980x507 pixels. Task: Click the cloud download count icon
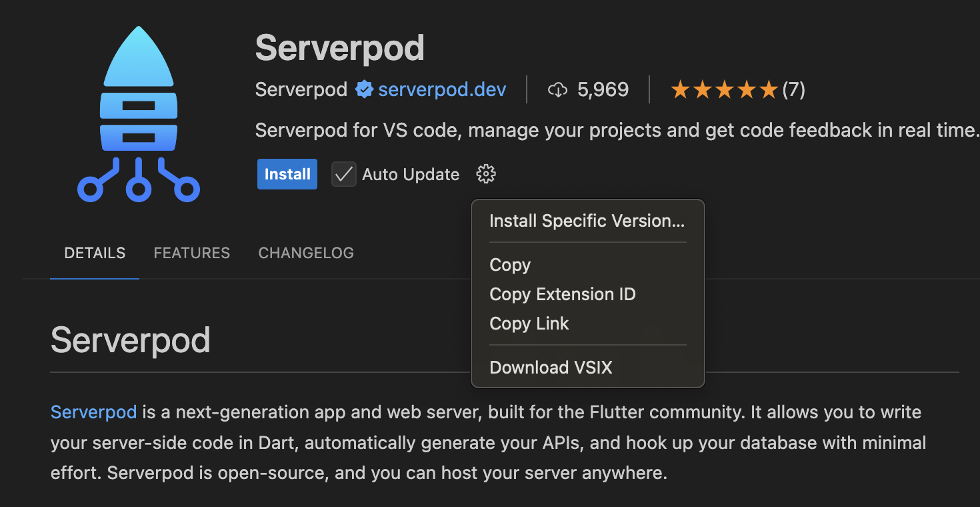coord(557,89)
